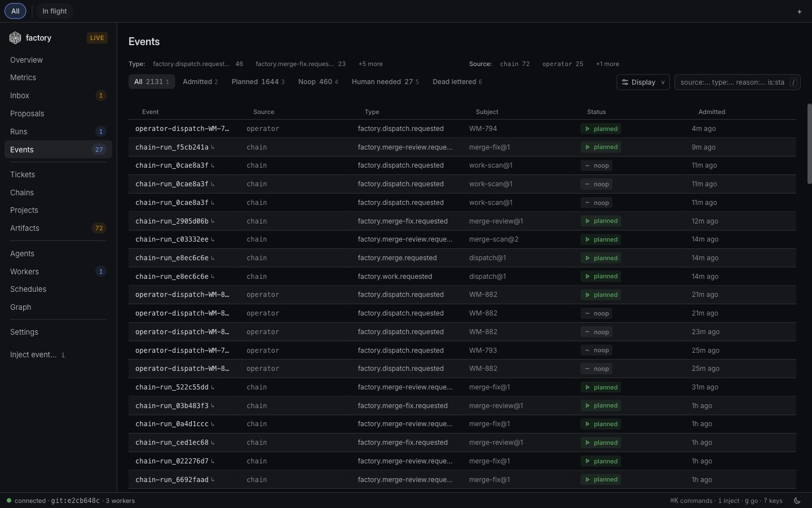The width and height of the screenshot is (812, 508).
Task: Click the noop status badge for WM-793
Action: click(597, 351)
